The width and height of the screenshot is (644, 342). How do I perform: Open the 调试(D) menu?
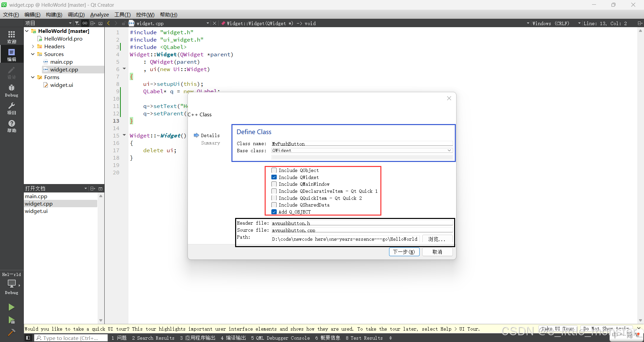tap(76, 14)
